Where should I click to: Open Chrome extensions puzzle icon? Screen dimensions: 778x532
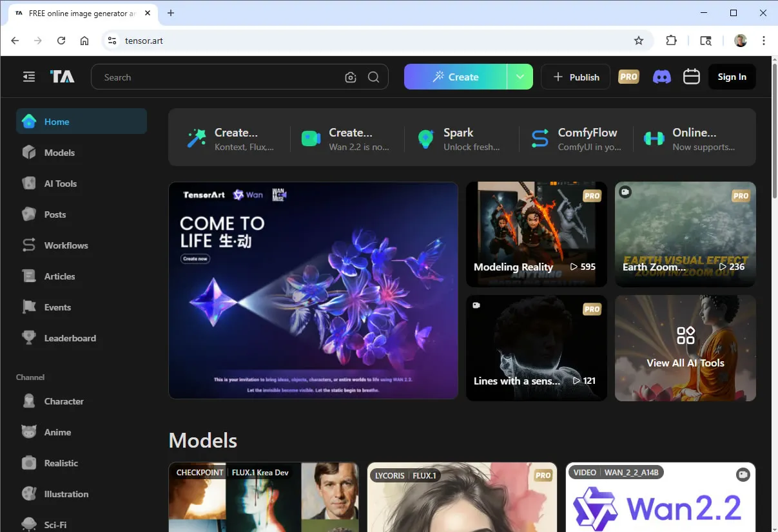coord(671,41)
